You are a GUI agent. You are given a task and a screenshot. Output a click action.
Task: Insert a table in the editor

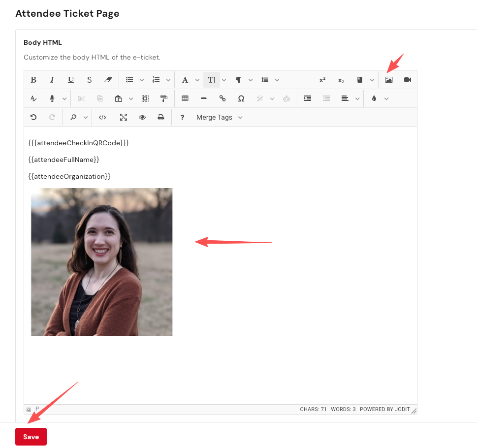pos(185,98)
